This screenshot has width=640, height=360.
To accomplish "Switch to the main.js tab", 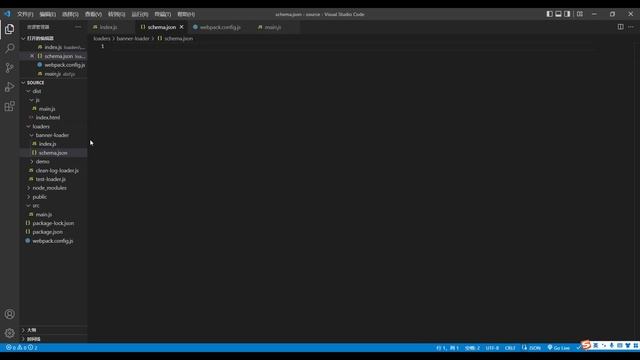I will pyautogui.click(x=273, y=27).
